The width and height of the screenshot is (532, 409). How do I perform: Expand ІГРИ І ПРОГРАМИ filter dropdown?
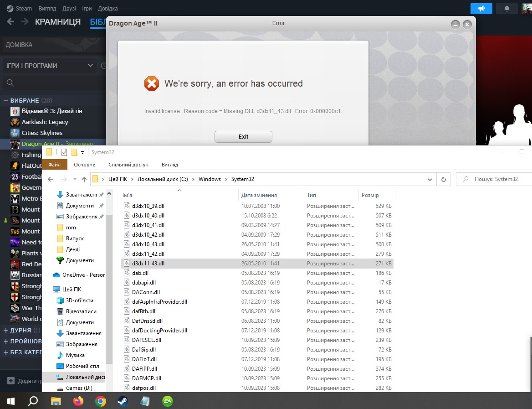point(50,66)
